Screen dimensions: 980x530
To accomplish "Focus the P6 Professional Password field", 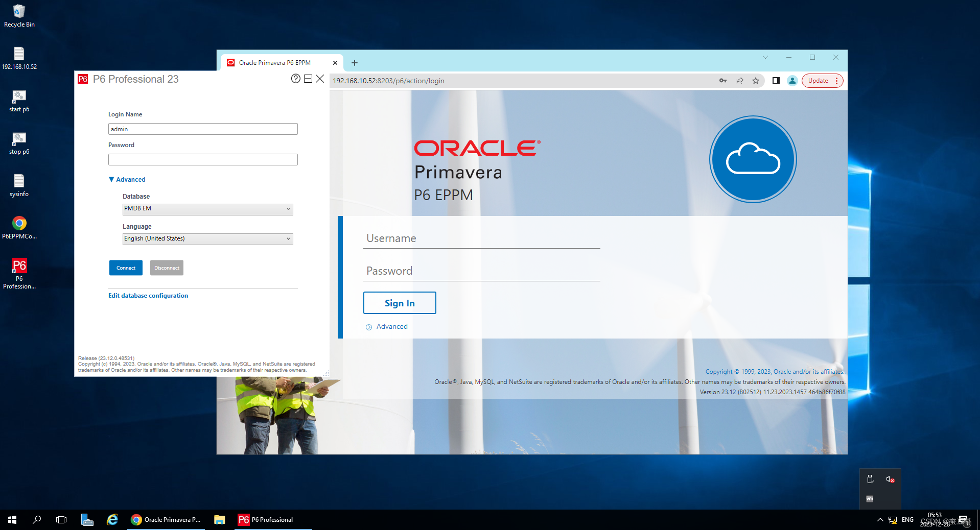I will point(203,160).
